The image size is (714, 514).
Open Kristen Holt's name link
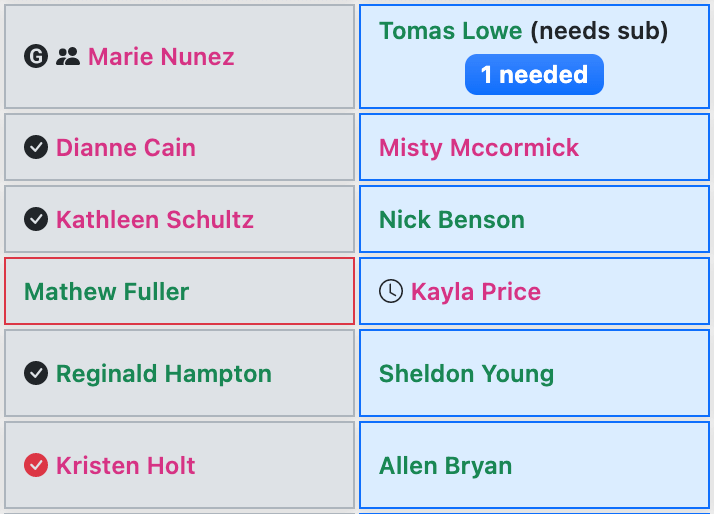click(126, 466)
